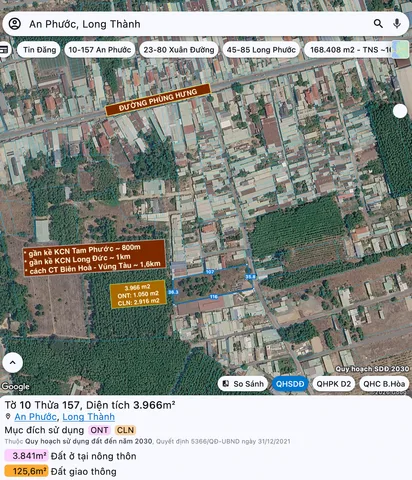412x480 pixels.
Task: Click the An Phước, Long Thành search field
Action: coord(206,24)
